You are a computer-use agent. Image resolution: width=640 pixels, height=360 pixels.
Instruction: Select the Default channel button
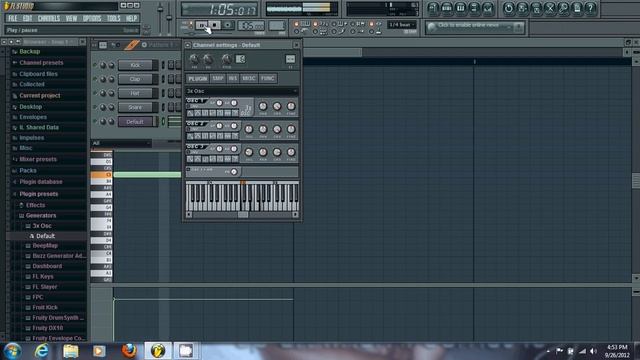[x=135, y=122]
